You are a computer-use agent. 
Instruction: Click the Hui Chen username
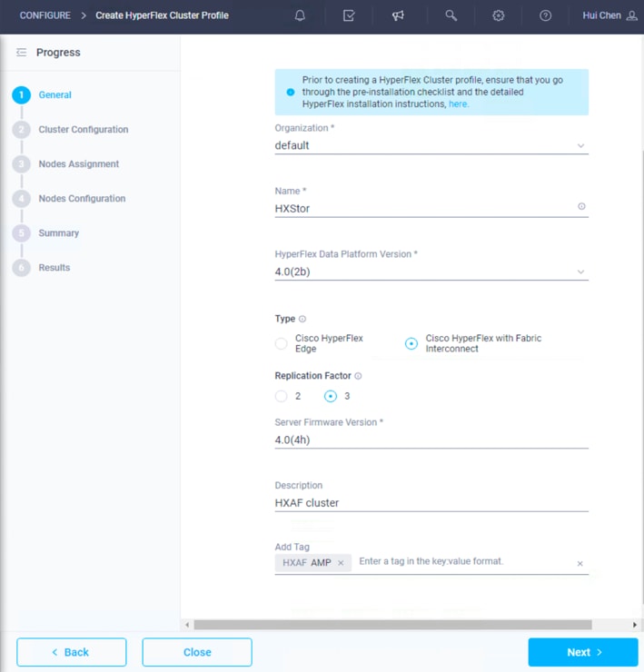pyautogui.click(x=601, y=15)
